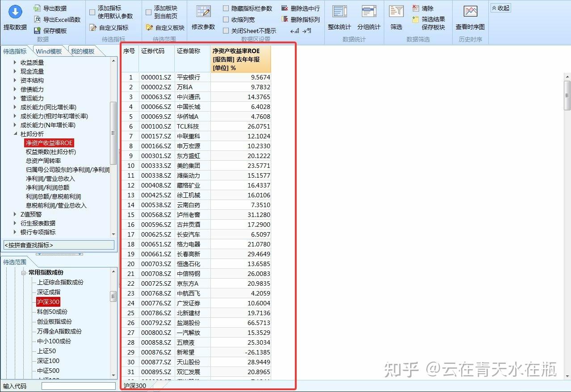Viewport: 571px width, 392px height.
Task: Click ROE value 66.5713 for 盐湖股份
Action: click(x=241, y=323)
